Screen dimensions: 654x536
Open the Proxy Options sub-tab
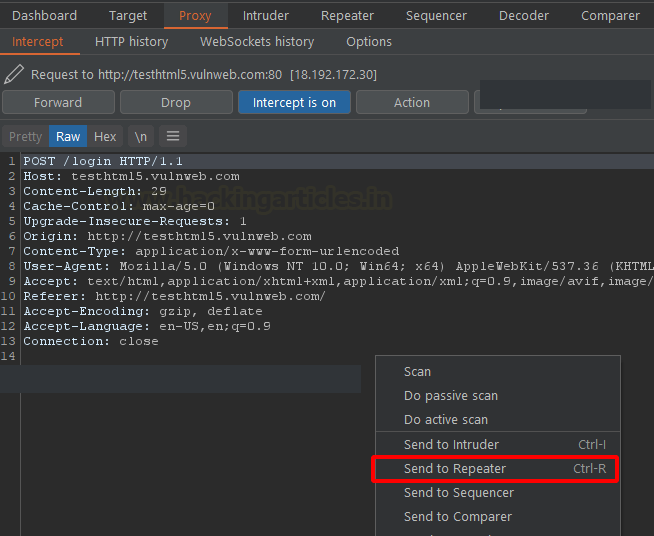369,42
